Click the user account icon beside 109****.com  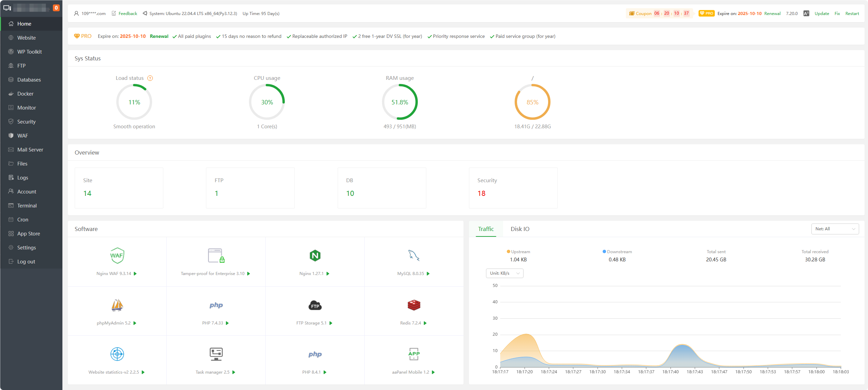pos(76,14)
